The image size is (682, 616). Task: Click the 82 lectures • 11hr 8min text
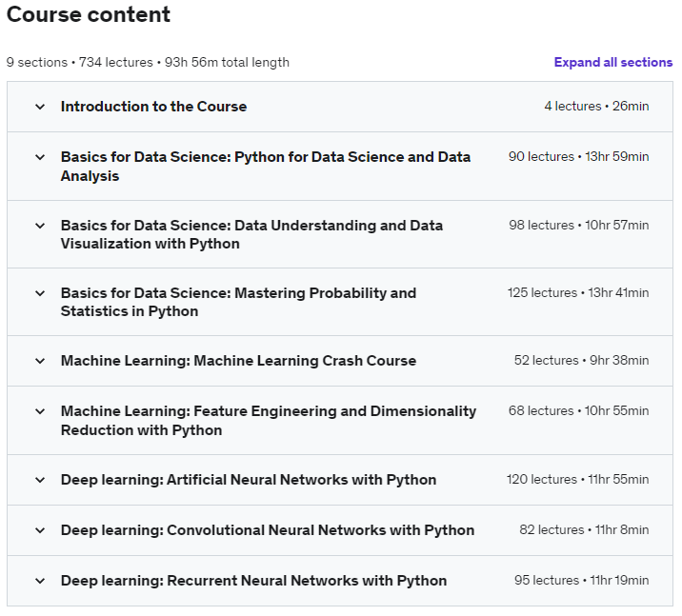(584, 530)
